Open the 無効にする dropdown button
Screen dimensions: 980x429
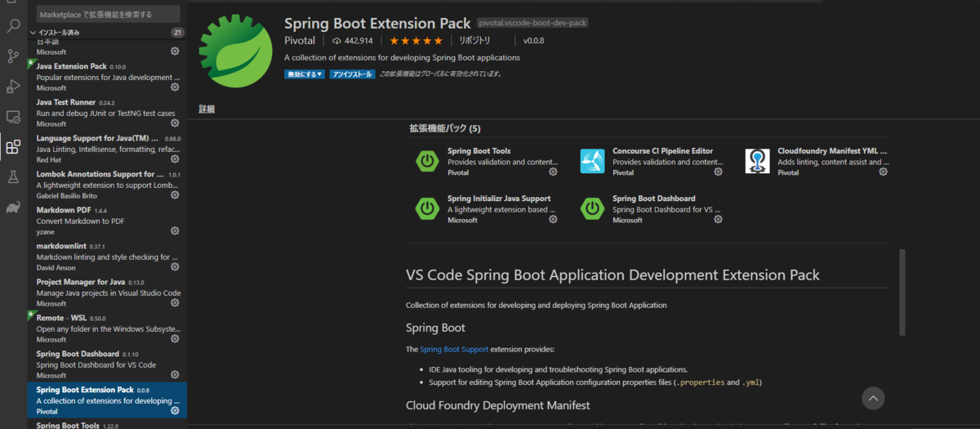(x=305, y=74)
